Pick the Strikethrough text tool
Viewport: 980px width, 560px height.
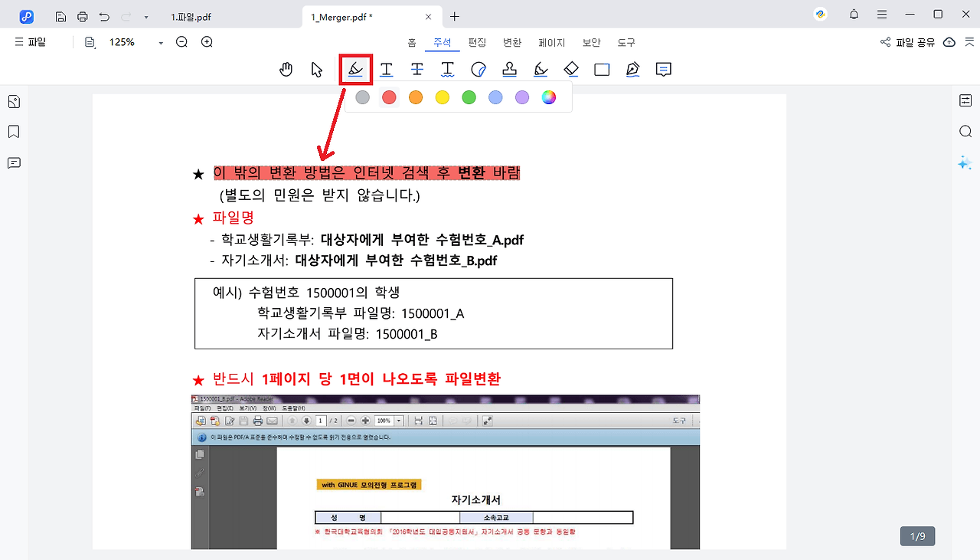coord(417,70)
